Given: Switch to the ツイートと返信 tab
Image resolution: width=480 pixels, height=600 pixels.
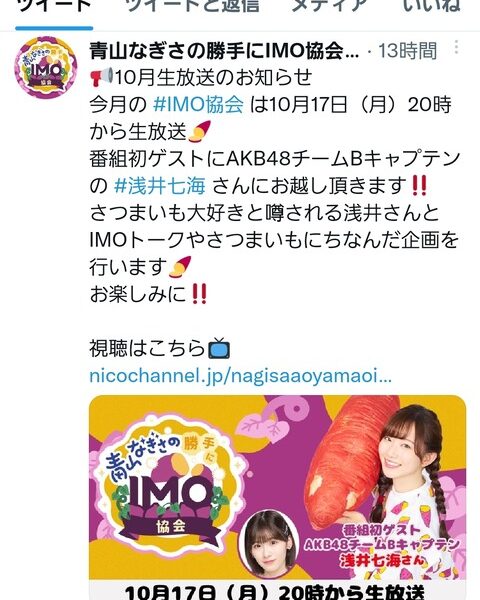Looking at the screenshot, I should (193, 6).
